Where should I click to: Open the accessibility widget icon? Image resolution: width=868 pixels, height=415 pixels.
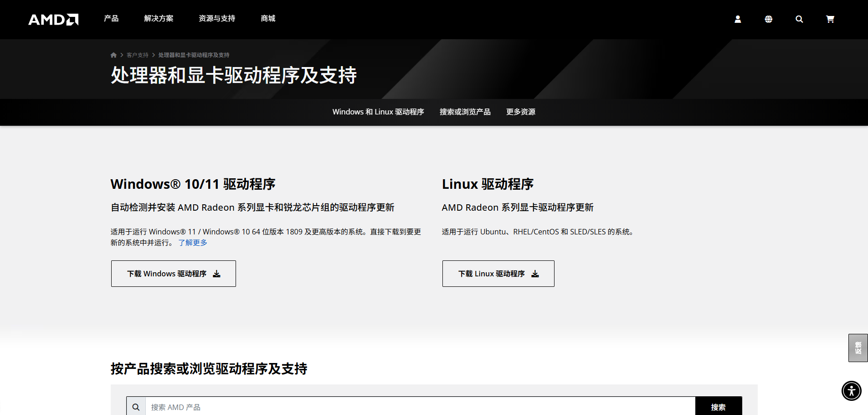tap(852, 391)
